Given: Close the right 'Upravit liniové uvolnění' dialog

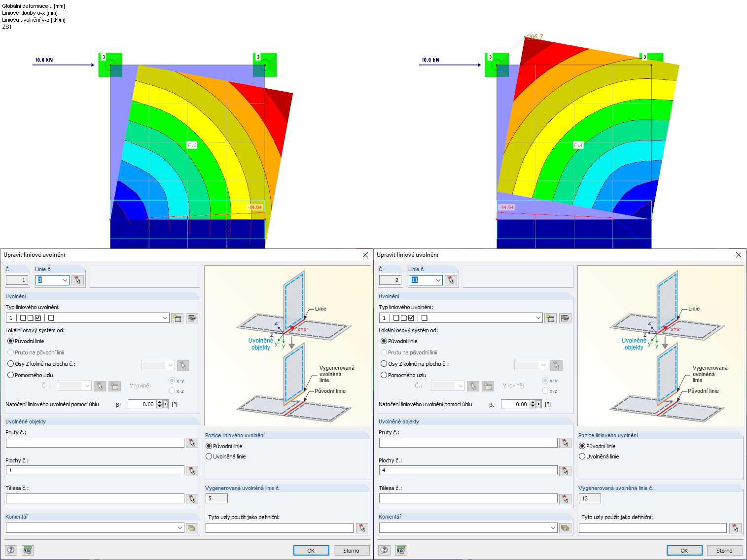Looking at the screenshot, I should coord(739,255).
